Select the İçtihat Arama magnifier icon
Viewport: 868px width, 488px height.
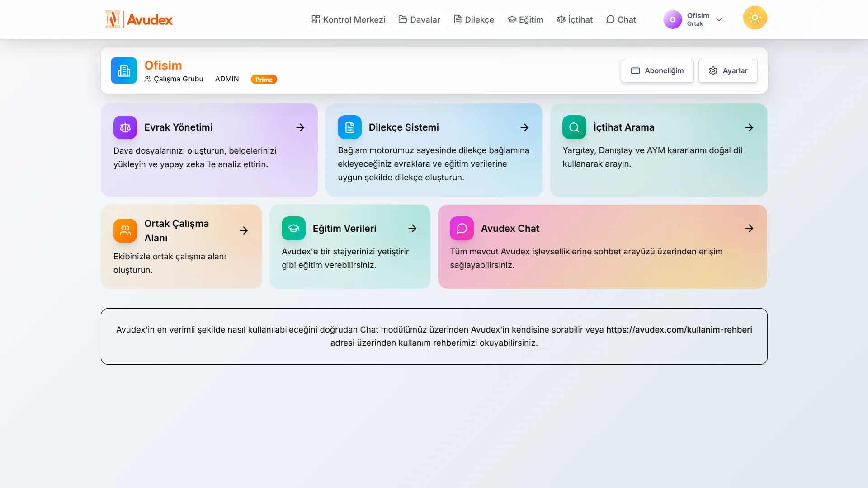(574, 127)
